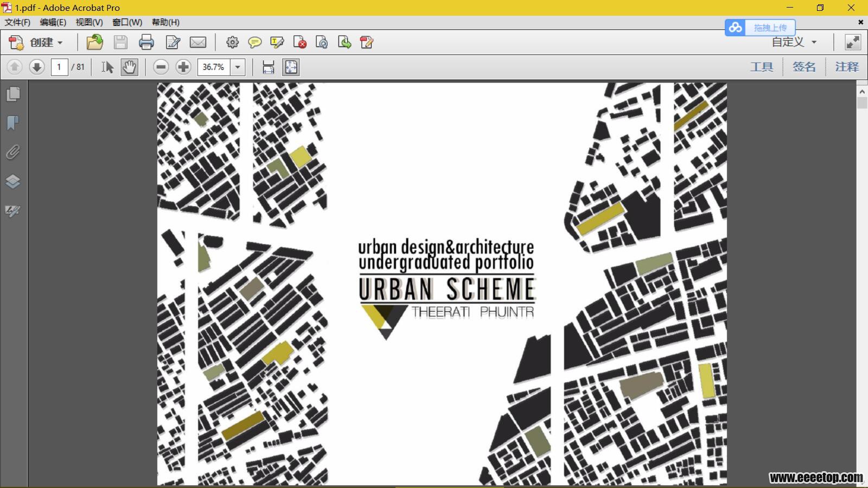Go to previous page arrow
This screenshot has height=488, width=868.
[15, 67]
